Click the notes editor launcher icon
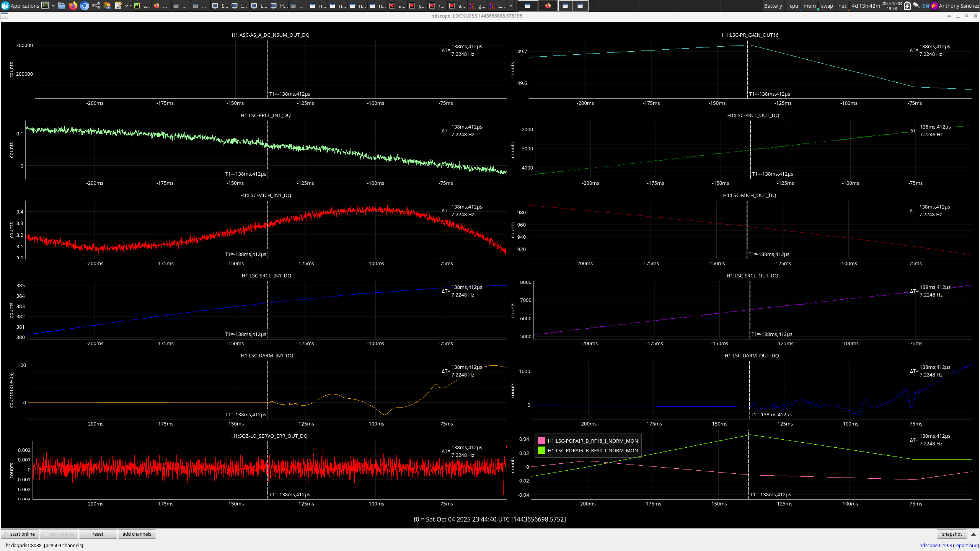 [118, 5]
